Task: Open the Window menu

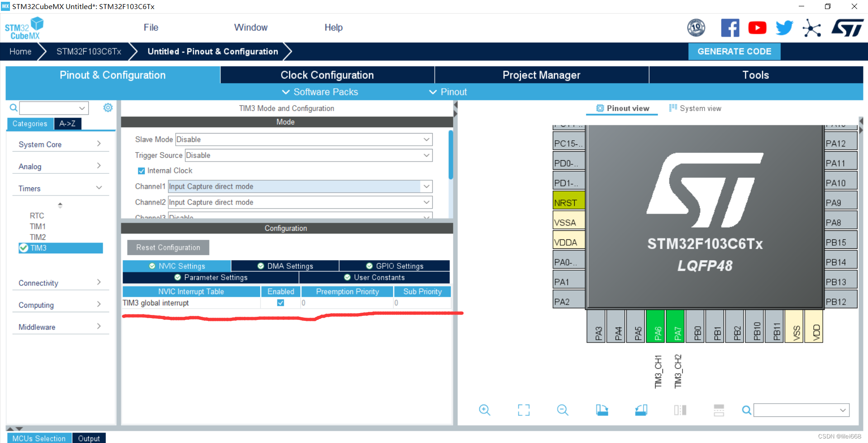Action: tap(251, 28)
